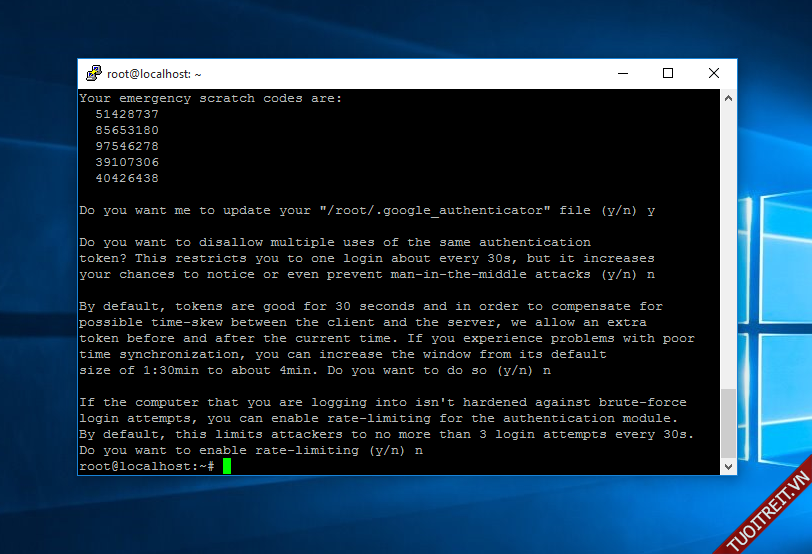Viewport: 812px width, 554px height.
Task: Click the "enable rate-limiting (y/n)" prompt line
Action: pos(250,451)
